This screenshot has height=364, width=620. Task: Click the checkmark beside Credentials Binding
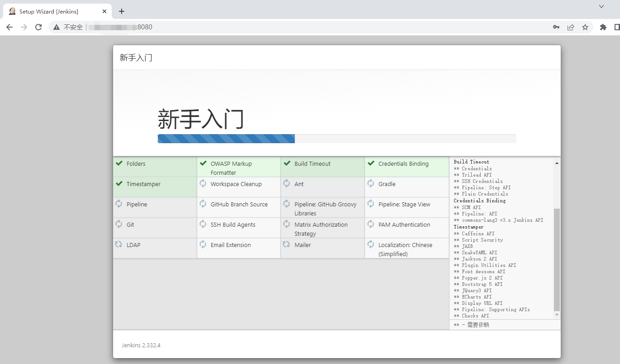tap(371, 163)
